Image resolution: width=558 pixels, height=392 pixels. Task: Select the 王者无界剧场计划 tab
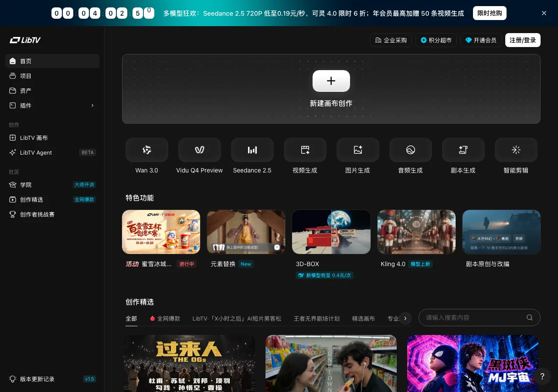click(x=316, y=318)
